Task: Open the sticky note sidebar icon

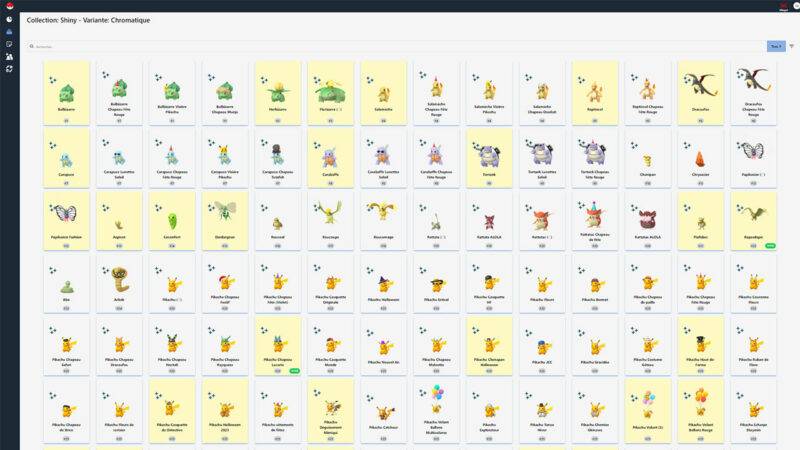Action: tap(9, 44)
